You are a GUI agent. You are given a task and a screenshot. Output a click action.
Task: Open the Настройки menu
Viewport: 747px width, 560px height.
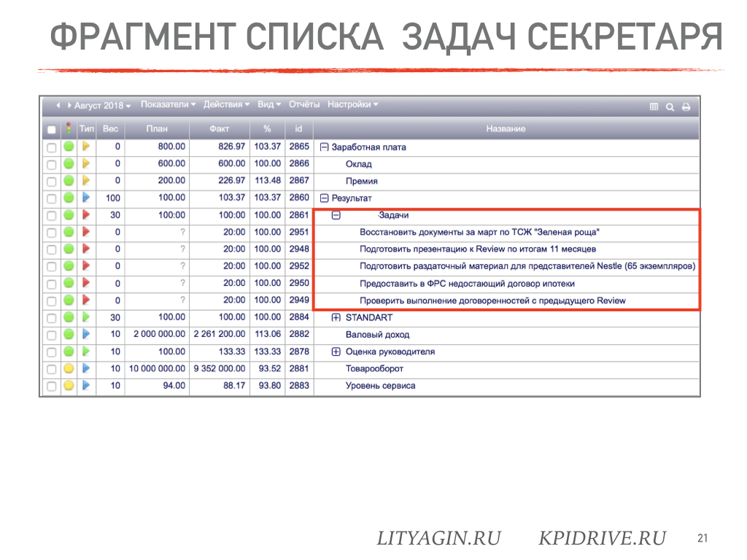click(x=352, y=104)
